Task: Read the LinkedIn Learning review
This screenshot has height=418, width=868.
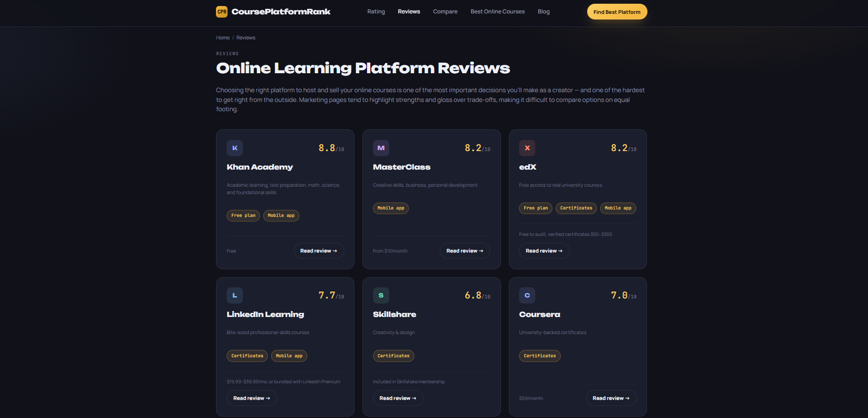Action: (252, 398)
